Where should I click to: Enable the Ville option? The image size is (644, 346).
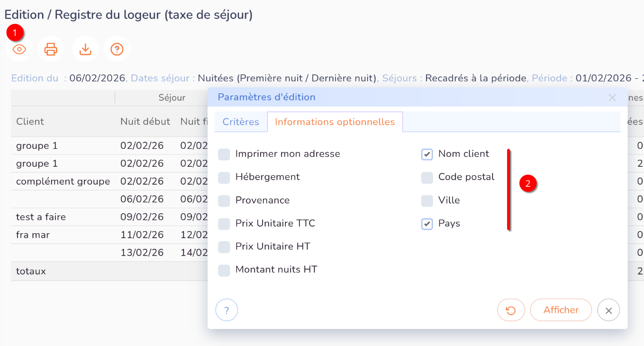click(x=426, y=200)
